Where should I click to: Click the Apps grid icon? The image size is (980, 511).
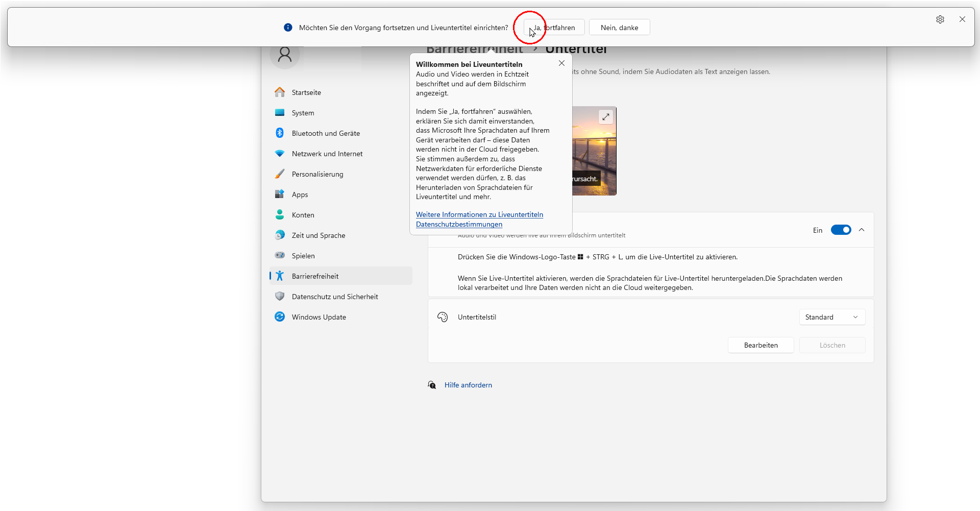coord(280,194)
